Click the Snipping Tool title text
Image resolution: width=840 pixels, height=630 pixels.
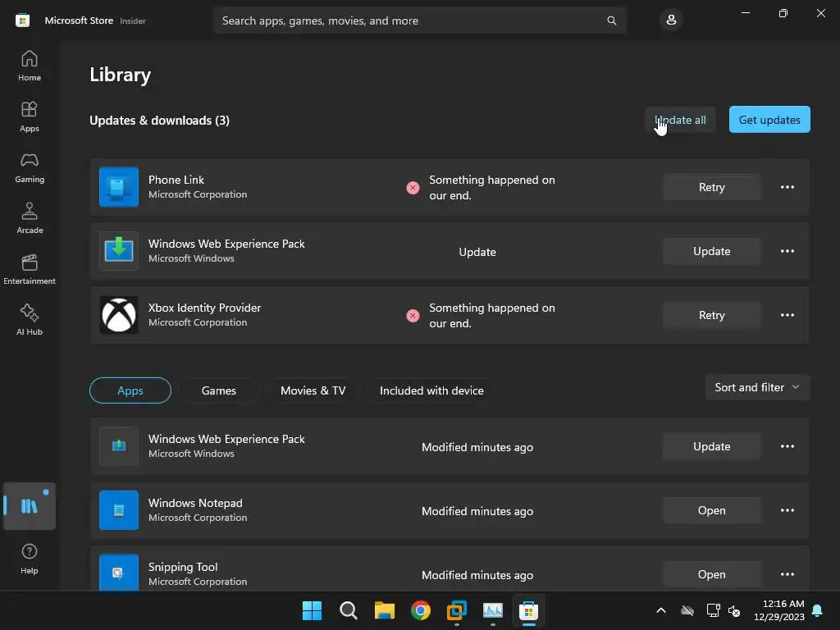(x=183, y=567)
